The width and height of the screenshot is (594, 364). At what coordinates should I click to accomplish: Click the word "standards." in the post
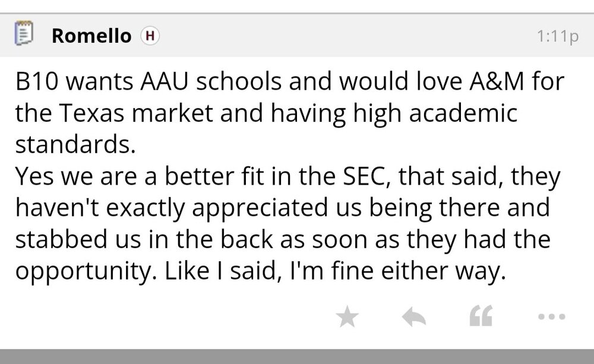[x=75, y=143]
